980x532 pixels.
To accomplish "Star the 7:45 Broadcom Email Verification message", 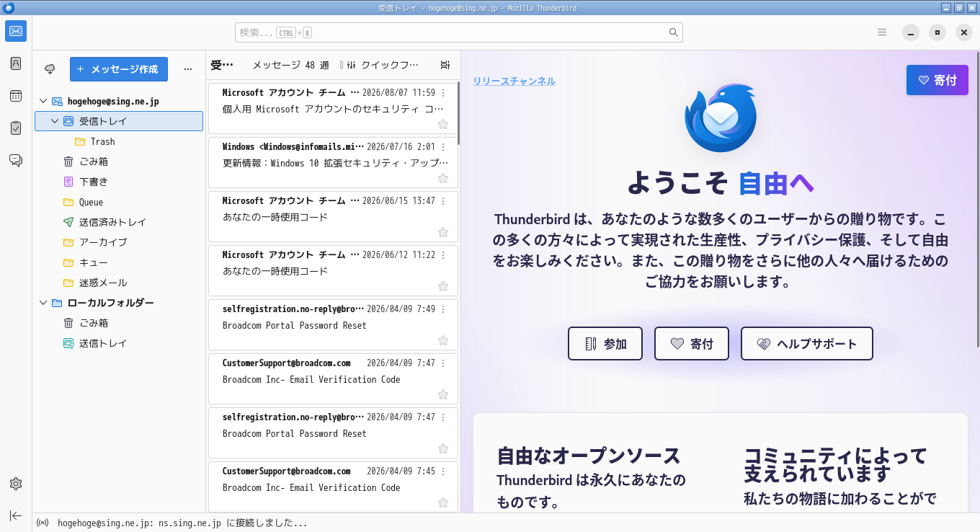I will (x=443, y=502).
